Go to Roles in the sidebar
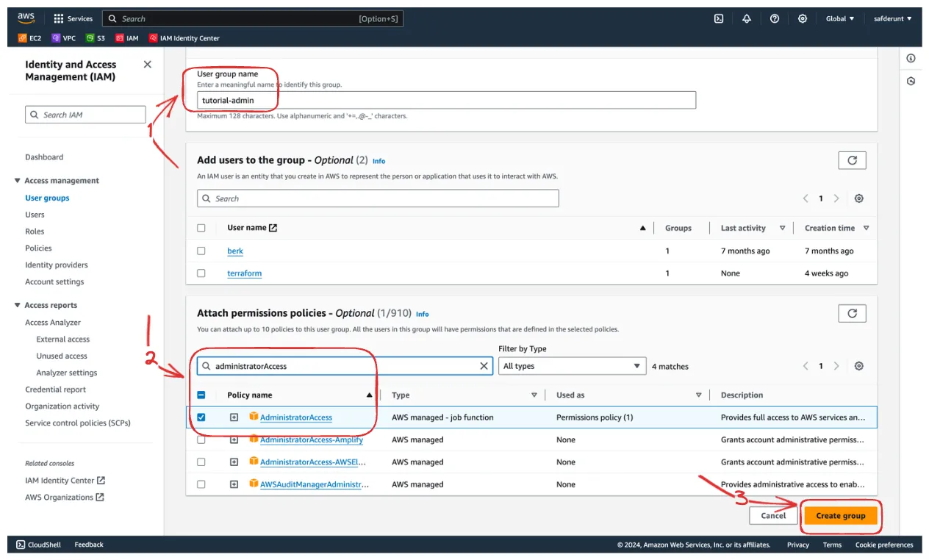 coord(35,231)
